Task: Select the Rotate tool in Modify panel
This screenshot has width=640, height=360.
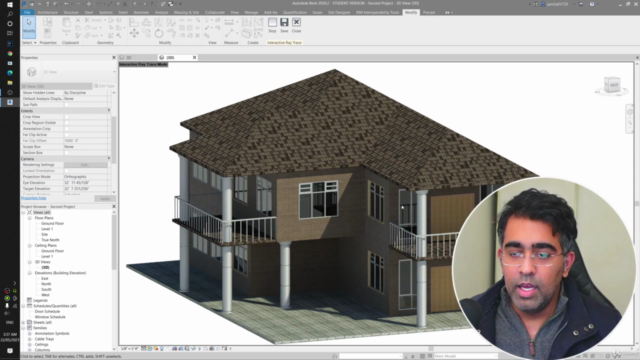Action: click(159, 34)
